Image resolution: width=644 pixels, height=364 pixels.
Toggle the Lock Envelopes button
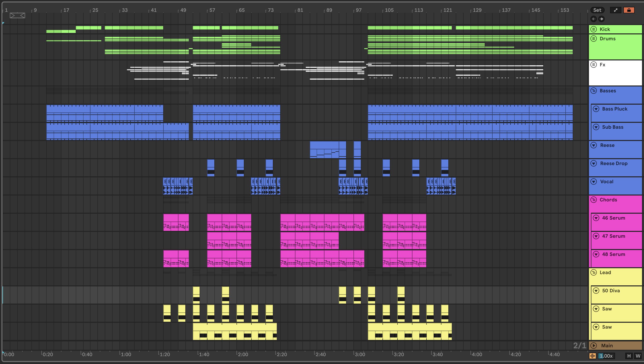(x=629, y=10)
